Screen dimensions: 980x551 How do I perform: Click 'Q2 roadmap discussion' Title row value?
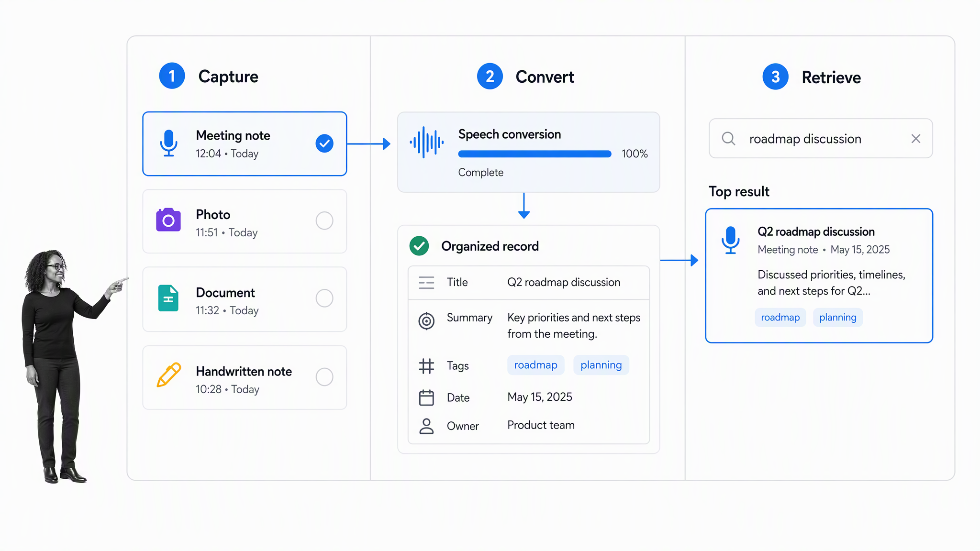[564, 283]
